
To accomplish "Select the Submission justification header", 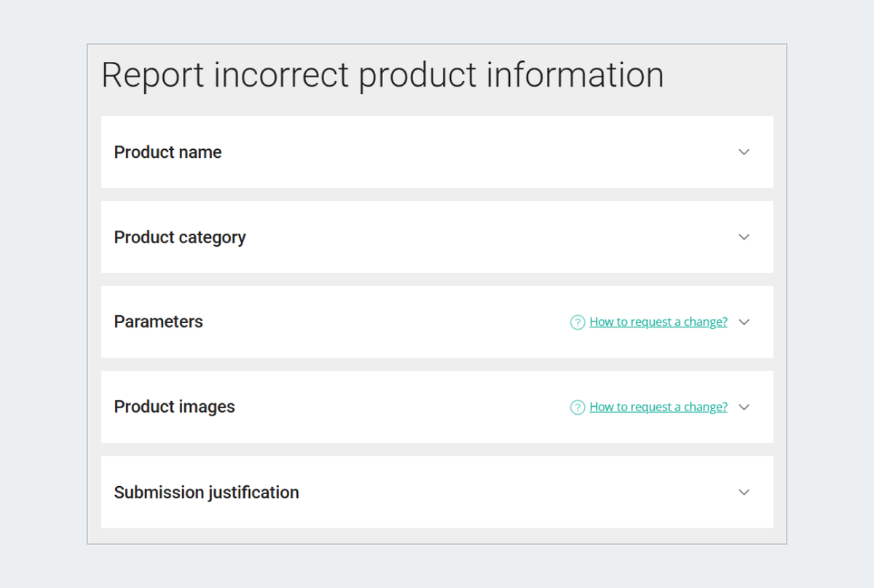I will 206,492.
